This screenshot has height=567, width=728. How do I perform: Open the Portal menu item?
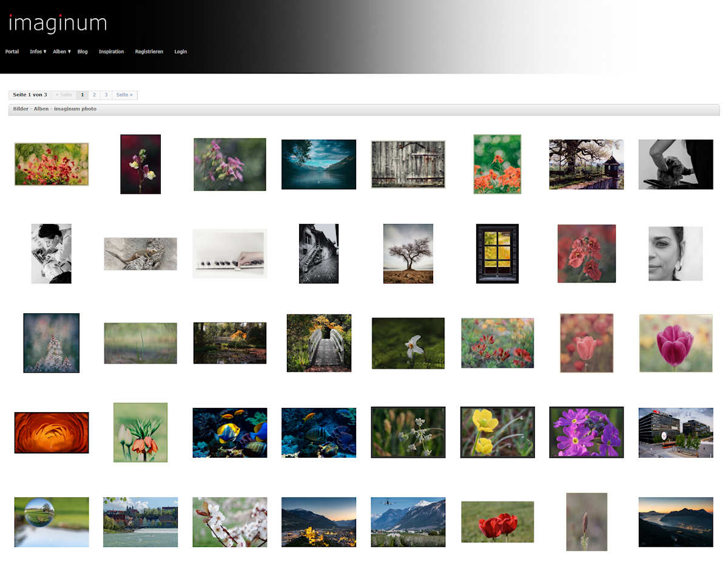click(x=12, y=52)
